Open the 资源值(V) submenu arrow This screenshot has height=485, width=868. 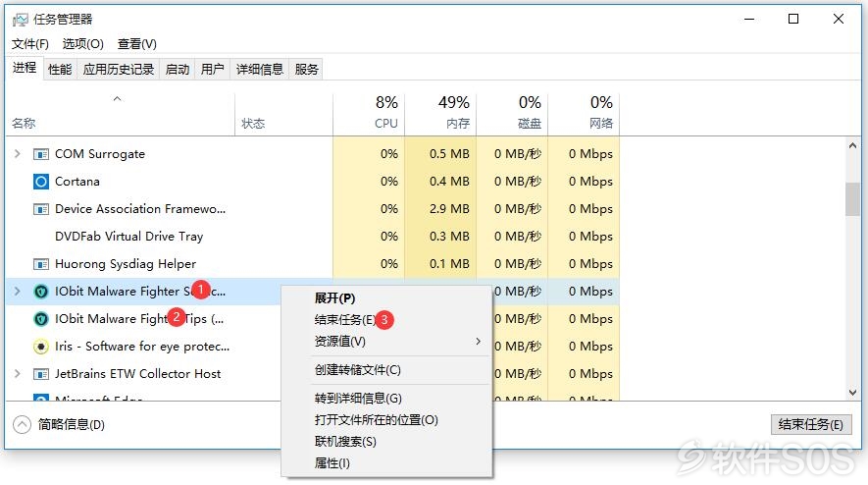pos(479,342)
